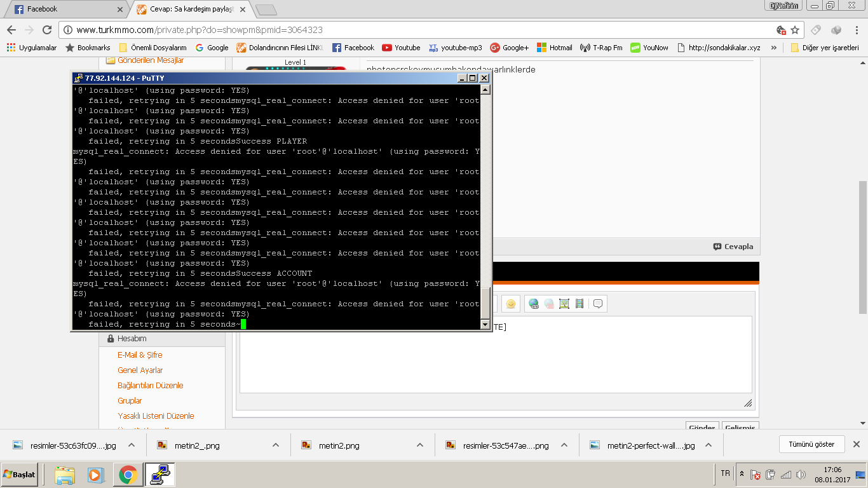Open the Google+ bookmark
The height and width of the screenshot is (488, 868).
click(510, 48)
